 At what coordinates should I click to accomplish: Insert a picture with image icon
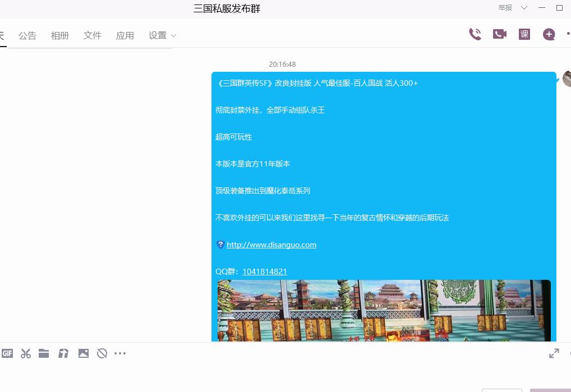pyautogui.click(x=84, y=353)
